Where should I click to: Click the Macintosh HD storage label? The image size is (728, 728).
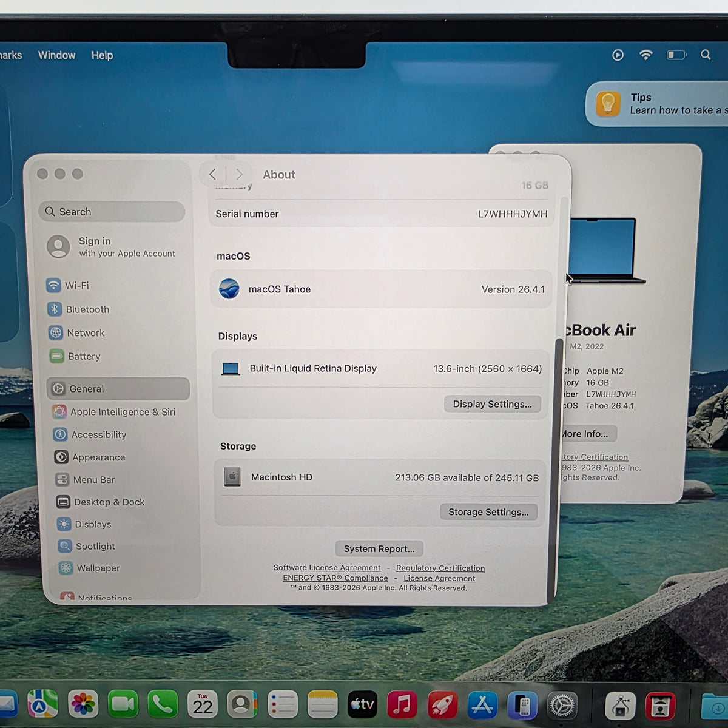(x=281, y=477)
